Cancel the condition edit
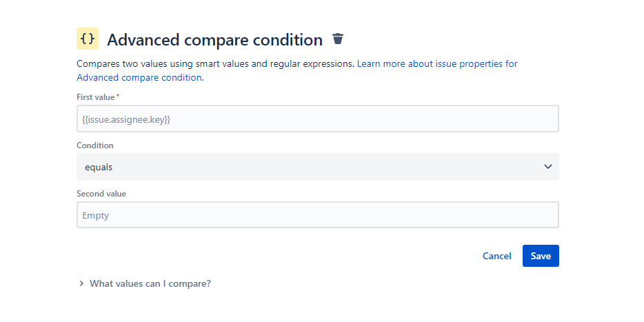 [x=496, y=256]
